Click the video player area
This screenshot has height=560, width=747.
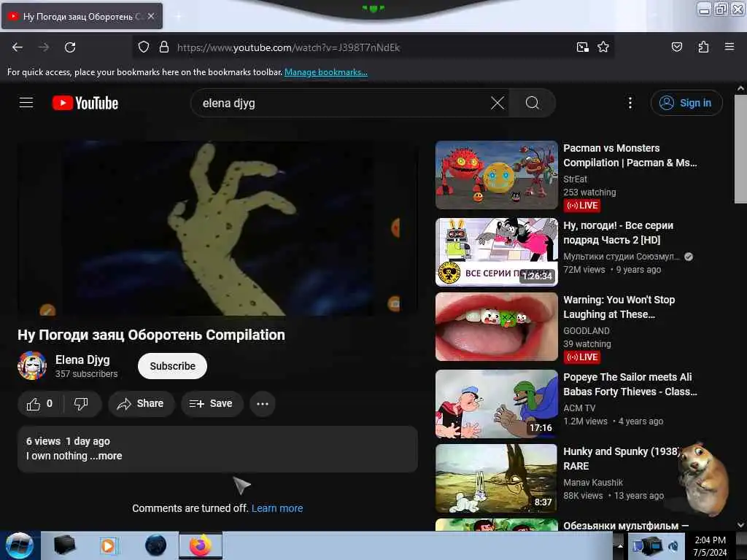coord(217,228)
